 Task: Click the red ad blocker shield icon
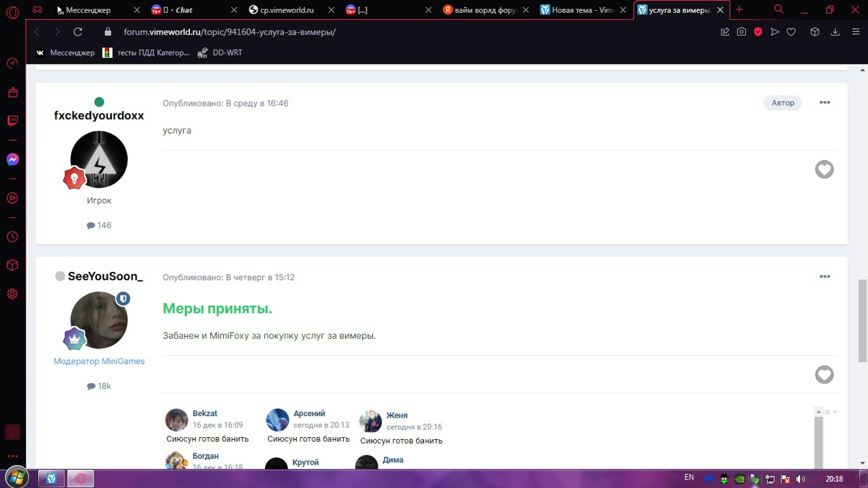click(x=758, y=32)
